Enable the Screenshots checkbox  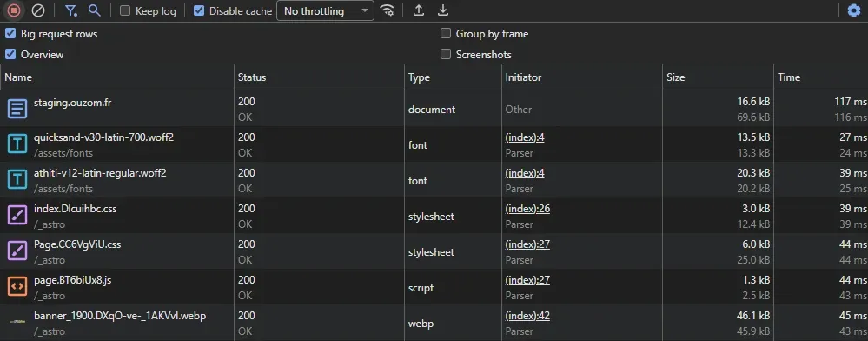[x=446, y=54]
